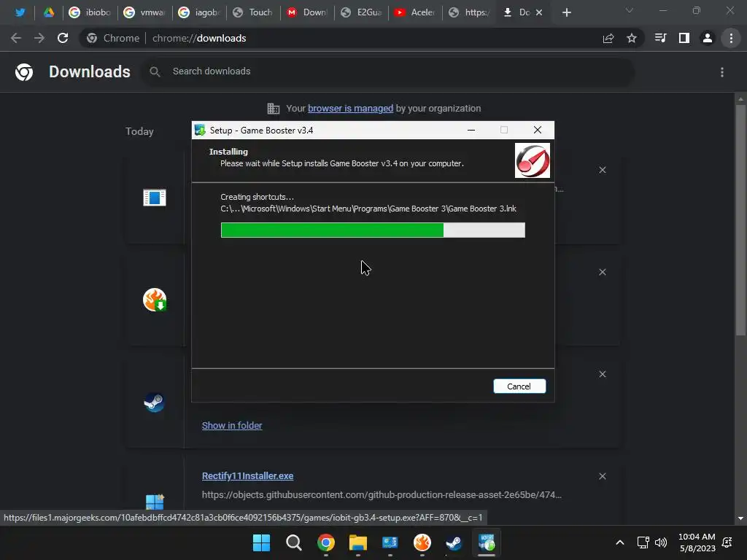Open Windows taskbar search

[293, 542]
